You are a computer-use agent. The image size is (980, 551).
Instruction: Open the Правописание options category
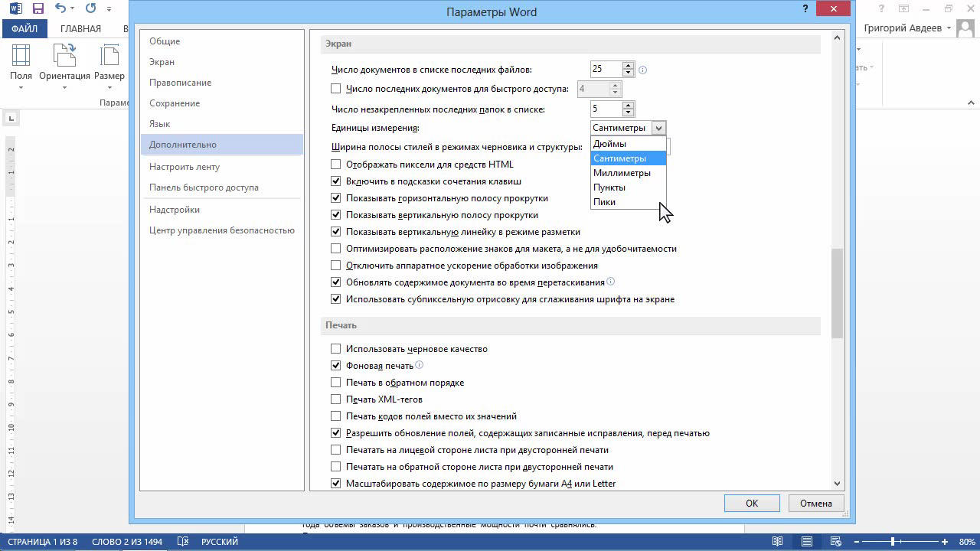pyautogui.click(x=222, y=83)
